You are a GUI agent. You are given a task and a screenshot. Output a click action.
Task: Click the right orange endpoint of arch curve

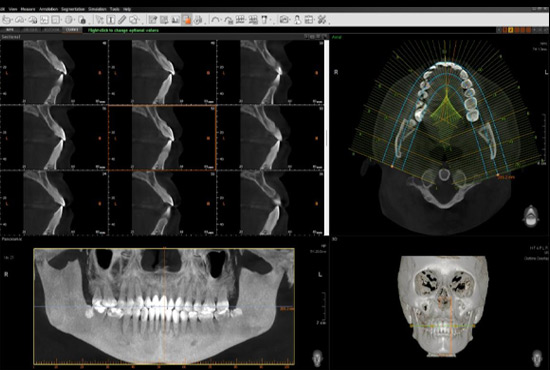point(498,174)
